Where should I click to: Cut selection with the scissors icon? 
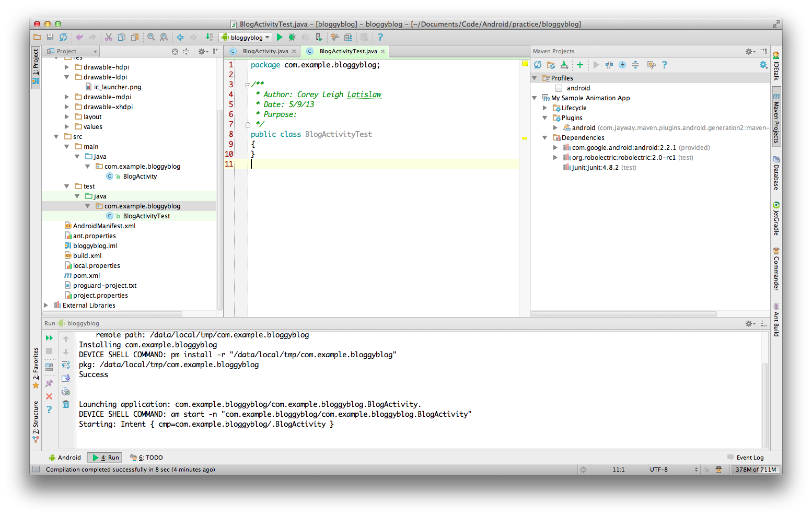pos(109,37)
